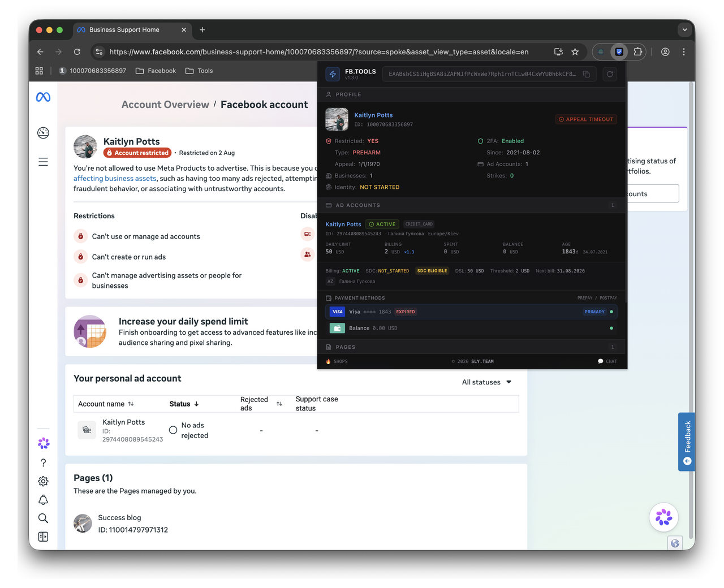Click Kaitlyn Potts avatar on the account page
This screenshot has width=724, height=588.
coord(85,146)
